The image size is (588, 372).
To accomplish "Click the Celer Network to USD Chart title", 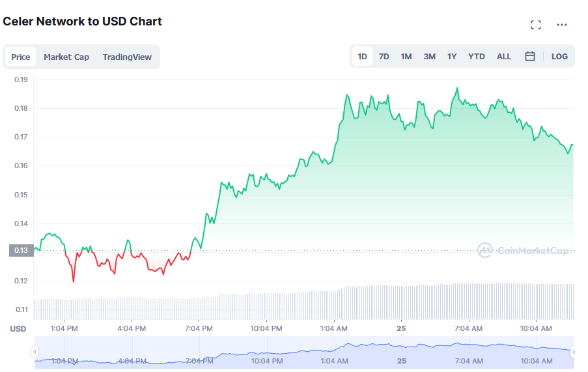I will coord(82,21).
